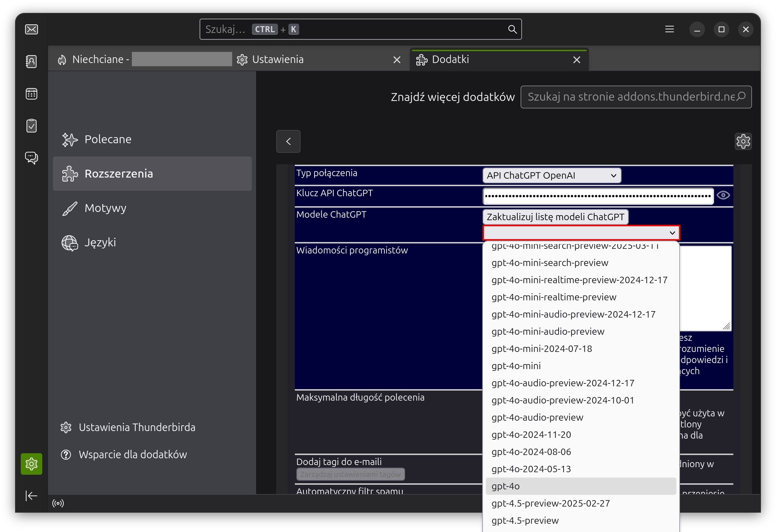
Task: Open the Calendar space icon
Action: (x=32, y=94)
